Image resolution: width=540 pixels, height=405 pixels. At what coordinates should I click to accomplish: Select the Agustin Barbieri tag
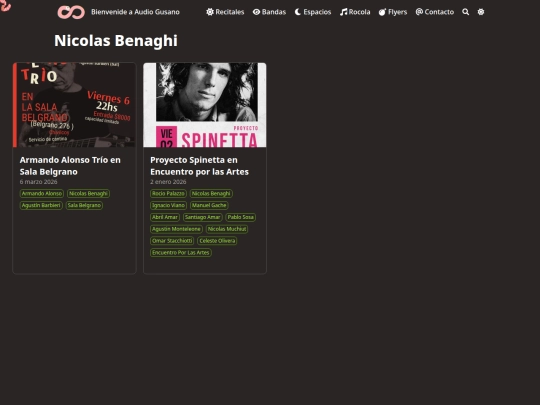(x=41, y=205)
